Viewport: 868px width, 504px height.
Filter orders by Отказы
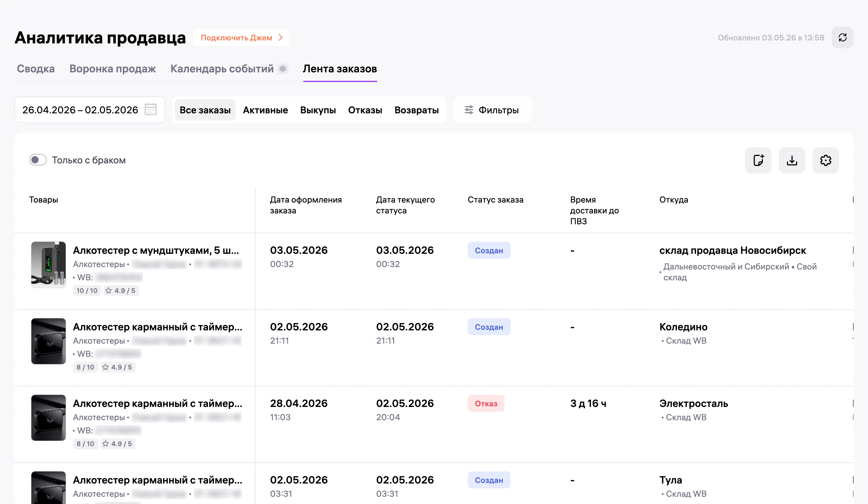pos(365,110)
